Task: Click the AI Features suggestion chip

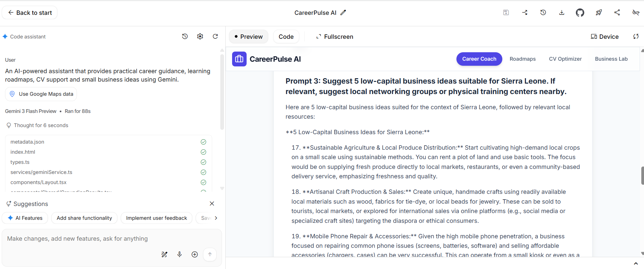Action: pos(25,218)
